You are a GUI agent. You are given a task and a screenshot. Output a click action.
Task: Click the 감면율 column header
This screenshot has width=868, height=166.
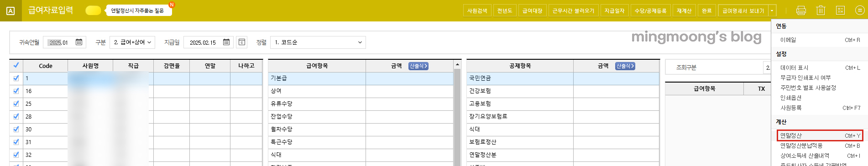tap(172, 66)
